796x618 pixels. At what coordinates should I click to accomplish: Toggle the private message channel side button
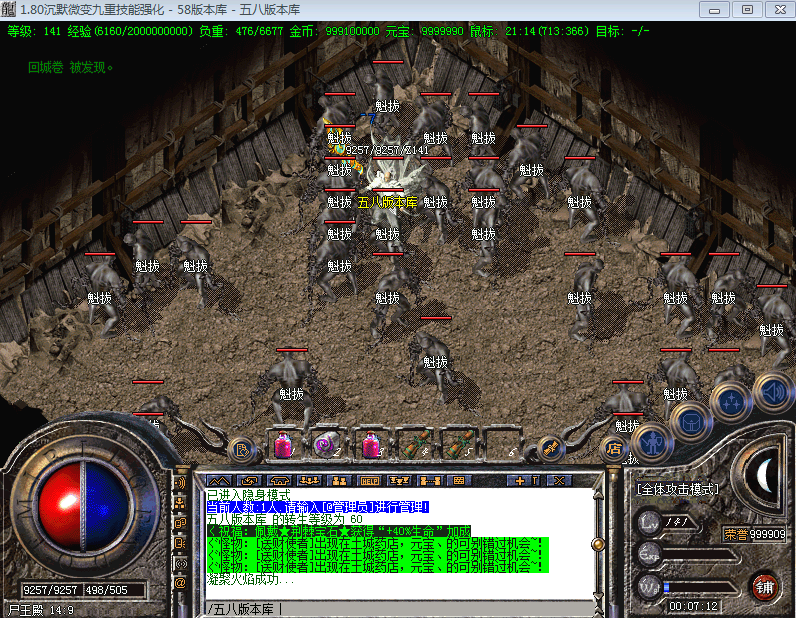pos(181,543)
